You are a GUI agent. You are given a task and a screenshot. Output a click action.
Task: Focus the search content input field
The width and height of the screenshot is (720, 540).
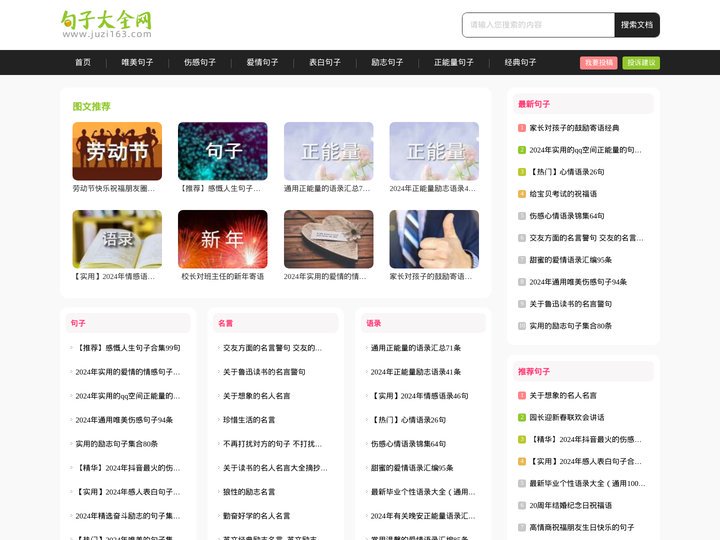coord(538,25)
